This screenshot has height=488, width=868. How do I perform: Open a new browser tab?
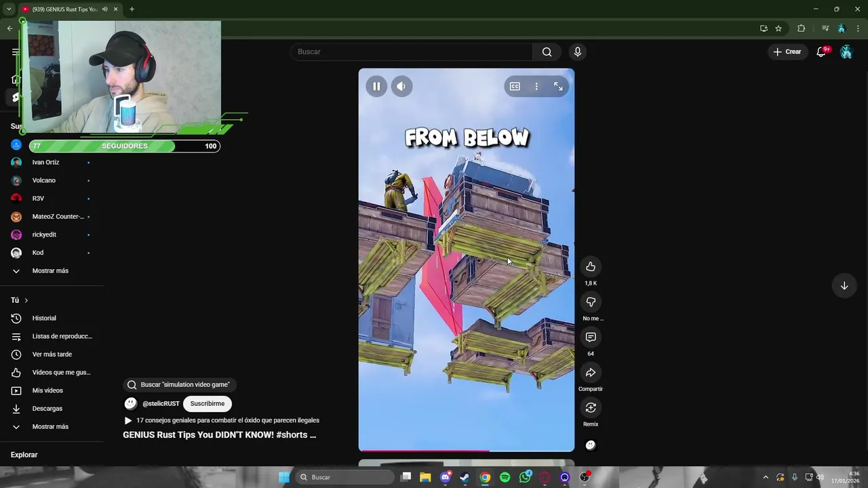click(132, 9)
